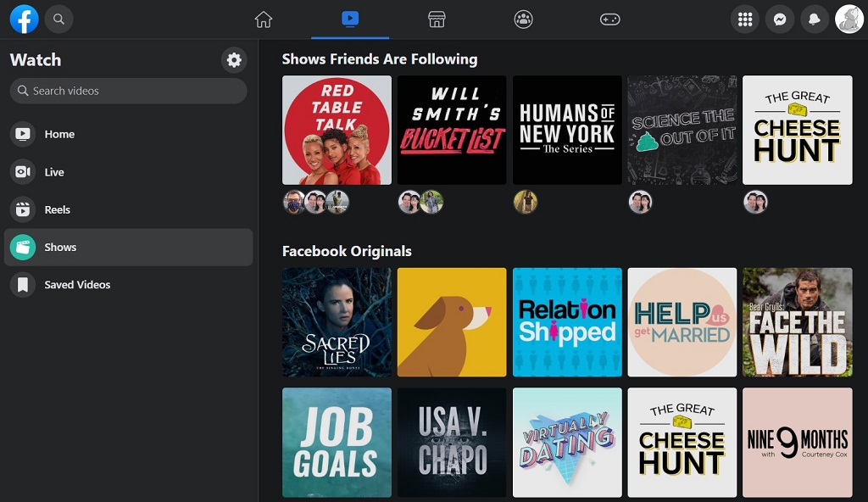This screenshot has width=868, height=502.
Task: Open Marketplace storefront icon
Action: (437, 20)
